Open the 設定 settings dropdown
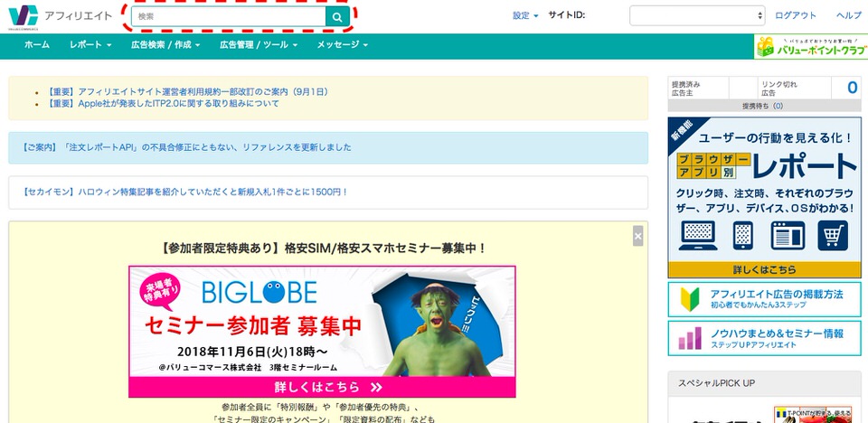Image resolution: width=868 pixels, height=423 pixels. coord(525,15)
